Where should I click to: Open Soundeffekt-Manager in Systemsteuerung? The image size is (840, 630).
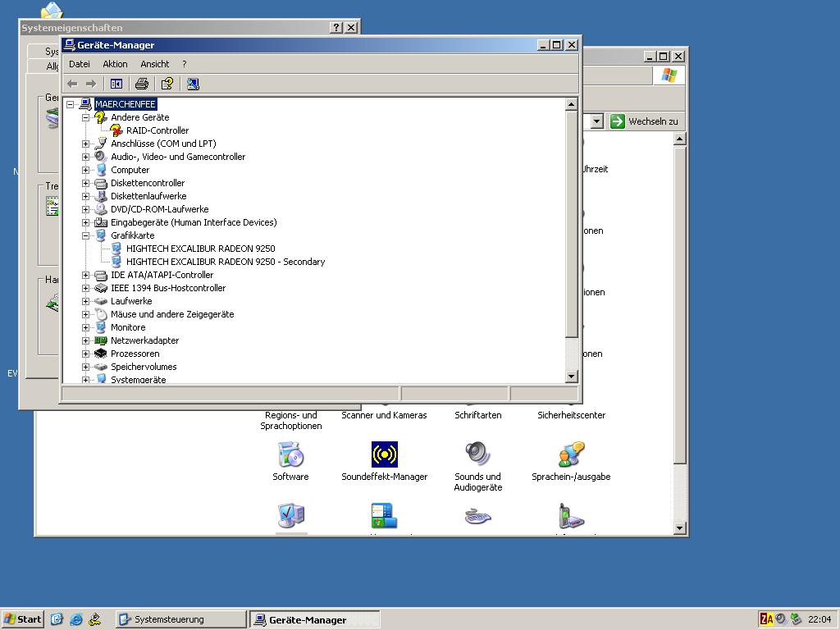[384, 461]
